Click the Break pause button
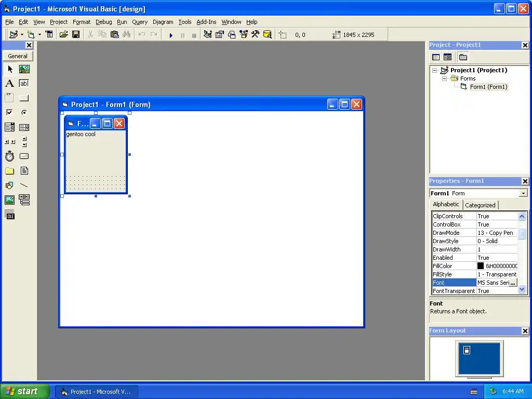 pos(183,35)
